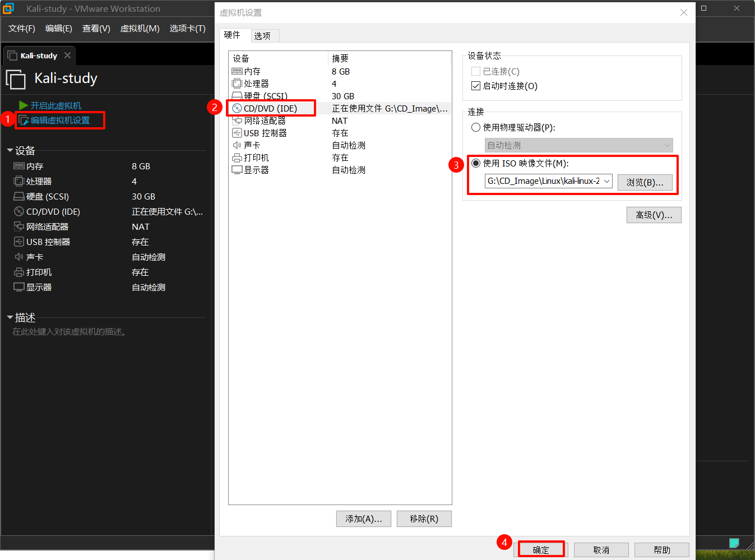Screen dimensions: 755x560
Task: Switch to the 选项 tab
Action: (263, 35)
